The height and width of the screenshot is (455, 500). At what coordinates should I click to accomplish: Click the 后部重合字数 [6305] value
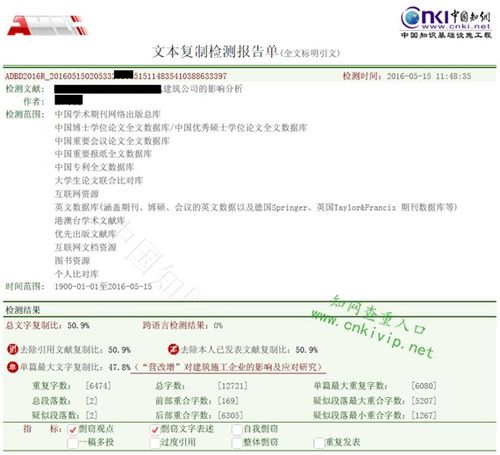click(230, 415)
